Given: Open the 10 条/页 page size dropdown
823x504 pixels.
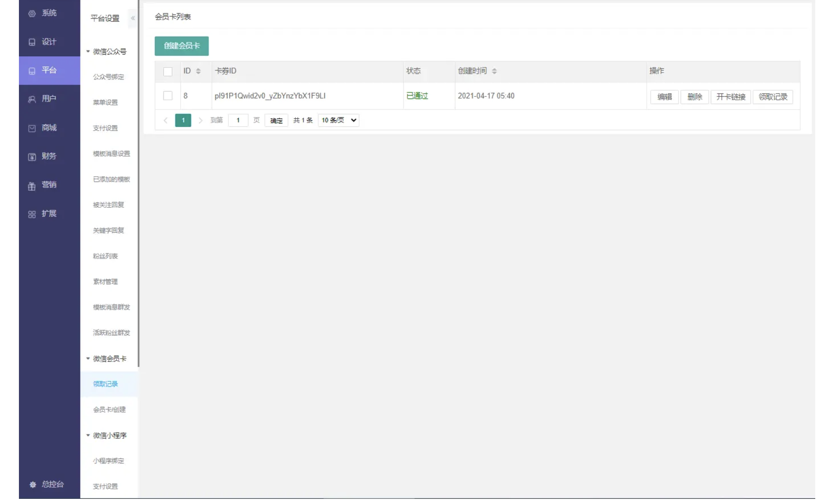Looking at the screenshot, I should tap(339, 120).
